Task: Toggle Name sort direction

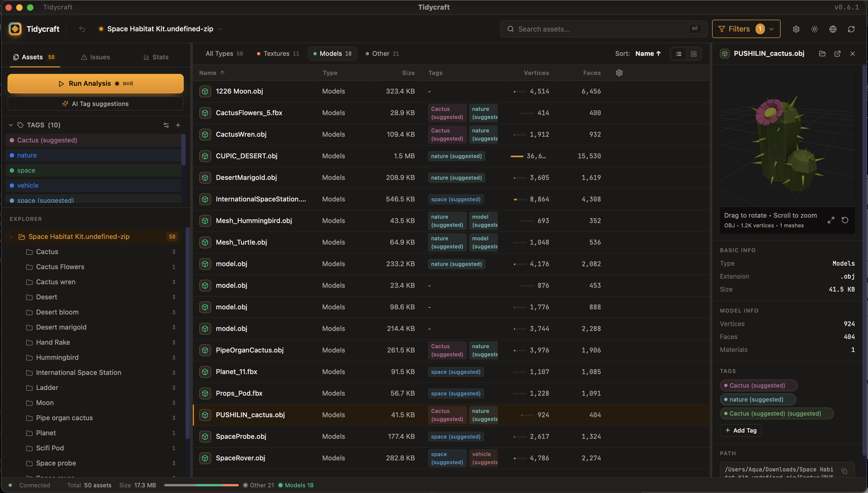Action: [x=648, y=53]
